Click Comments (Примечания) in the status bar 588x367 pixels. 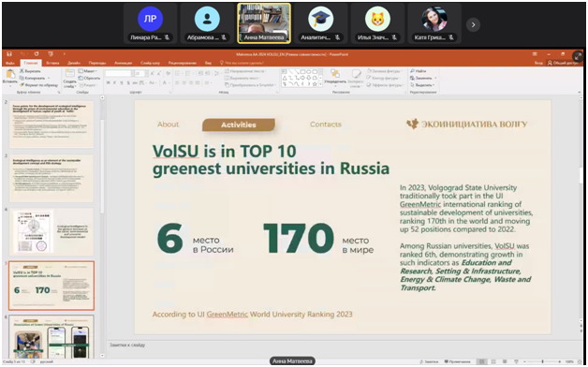[456, 361]
